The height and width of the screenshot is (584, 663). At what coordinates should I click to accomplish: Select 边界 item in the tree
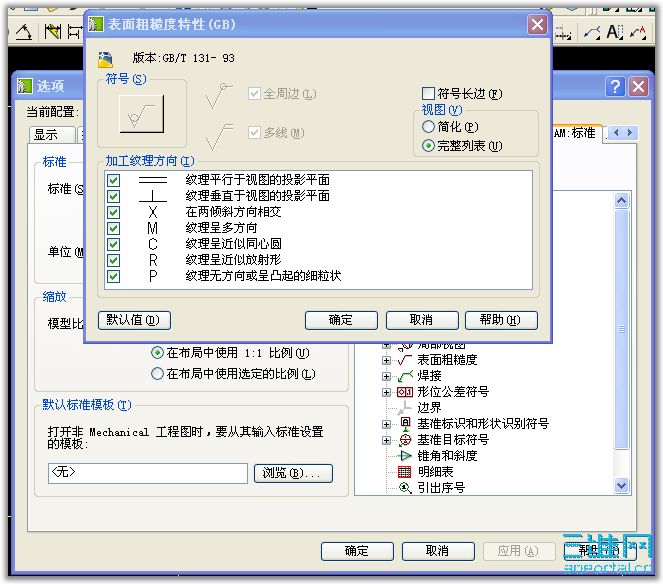(429, 408)
